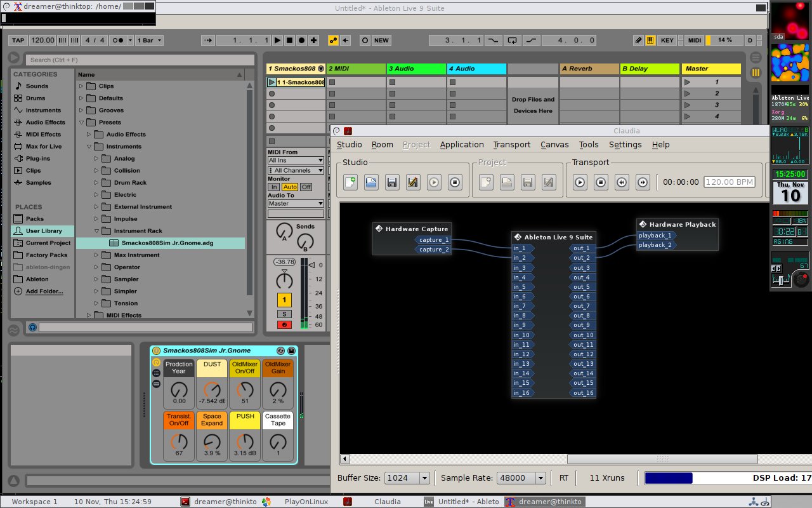
Task: Toggle Follow arrow button in Ableton
Action: (208, 40)
